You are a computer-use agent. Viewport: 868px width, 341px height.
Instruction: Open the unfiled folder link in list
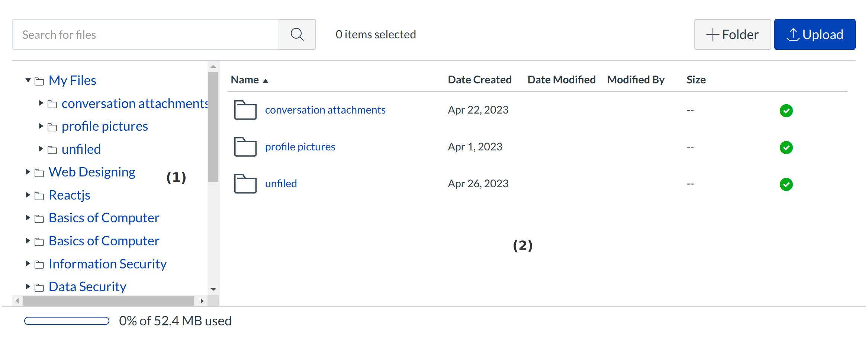pos(281,184)
